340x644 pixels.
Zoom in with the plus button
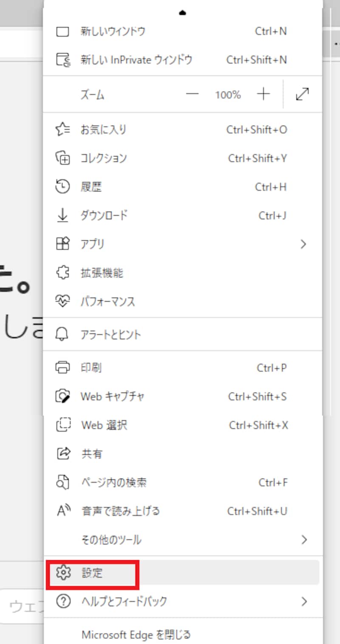pyautogui.click(x=263, y=94)
